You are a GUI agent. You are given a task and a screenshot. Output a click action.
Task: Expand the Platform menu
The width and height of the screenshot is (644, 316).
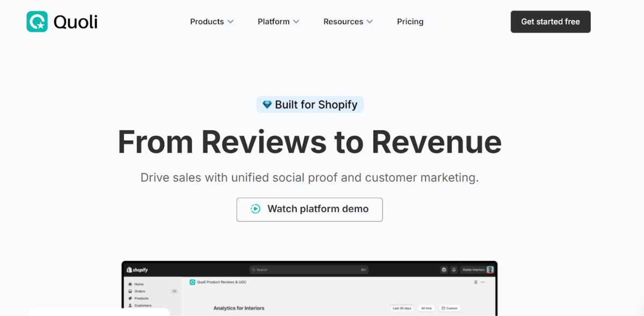click(x=279, y=21)
